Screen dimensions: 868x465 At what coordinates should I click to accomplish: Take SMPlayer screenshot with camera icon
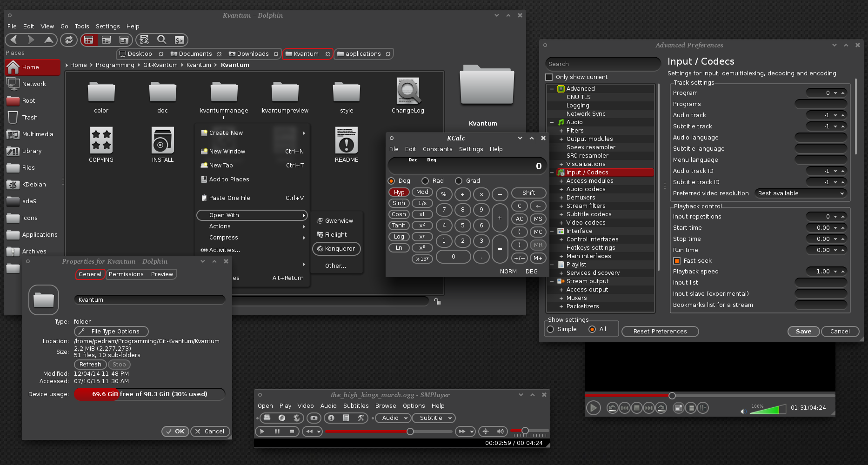314,418
